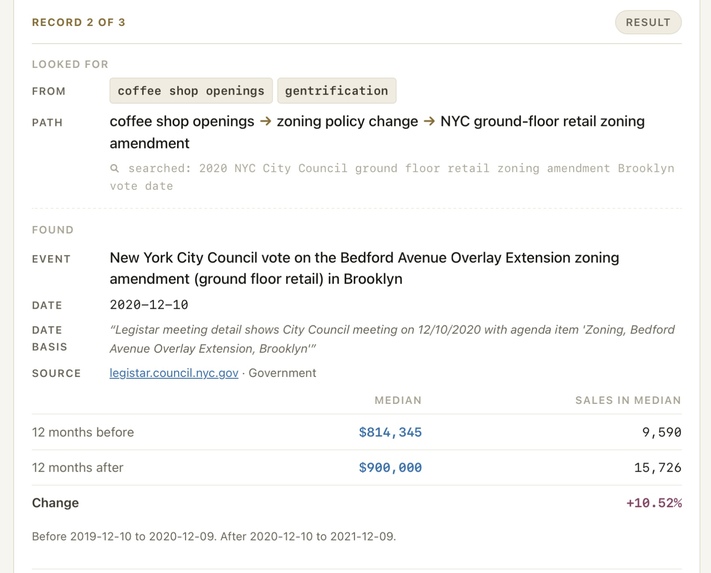Click the date basis Legistar quote
The image size is (711, 573).
[392, 339]
